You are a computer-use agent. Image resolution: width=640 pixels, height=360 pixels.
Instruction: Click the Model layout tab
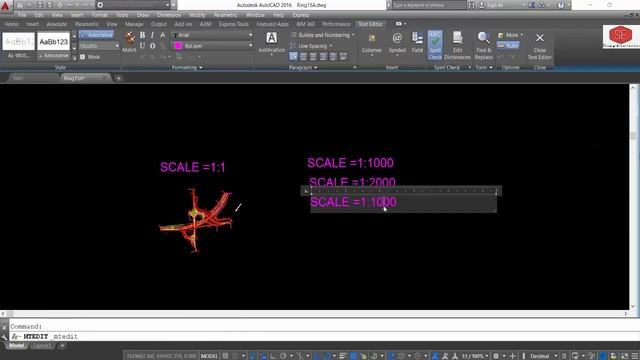point(16,346)
